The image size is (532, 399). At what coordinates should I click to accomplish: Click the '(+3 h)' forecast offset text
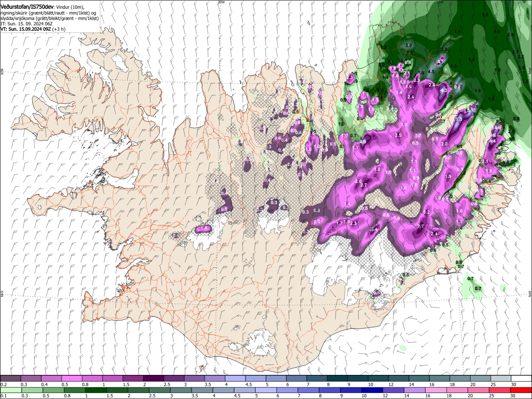(59, 30)
